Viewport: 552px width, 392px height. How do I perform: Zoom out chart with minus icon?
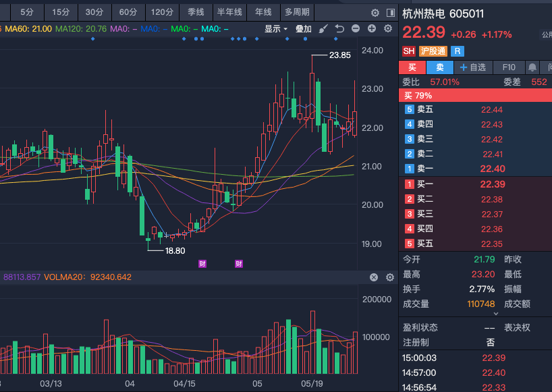pos(356,28)
